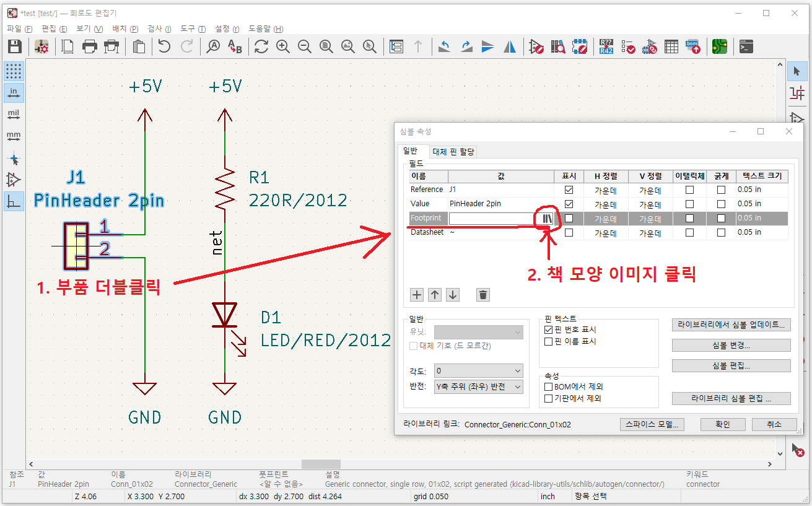The image size is (812, 506).
Task: Click 라이브러리에서 심볼 업데이트 button
Action: point(731,325)
